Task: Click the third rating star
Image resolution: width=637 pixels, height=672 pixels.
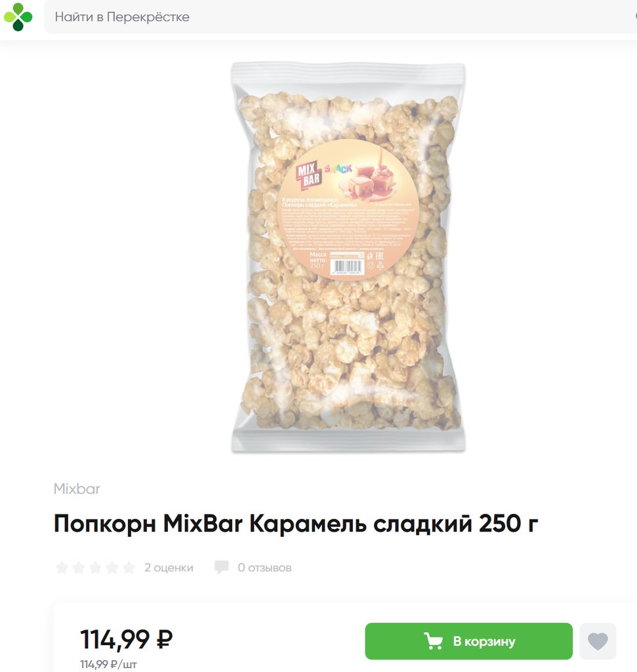Action: pyautogui.click(x=96, y=568)
